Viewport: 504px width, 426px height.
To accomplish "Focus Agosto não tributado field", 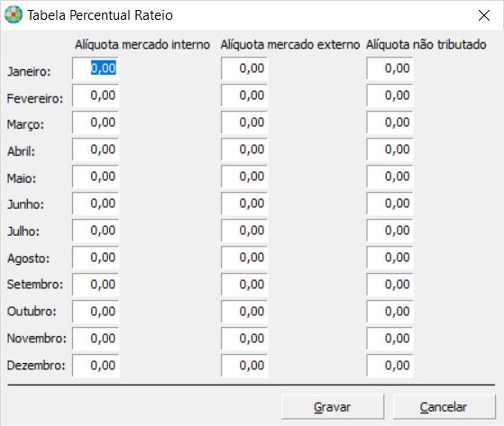I will (389, 258).
